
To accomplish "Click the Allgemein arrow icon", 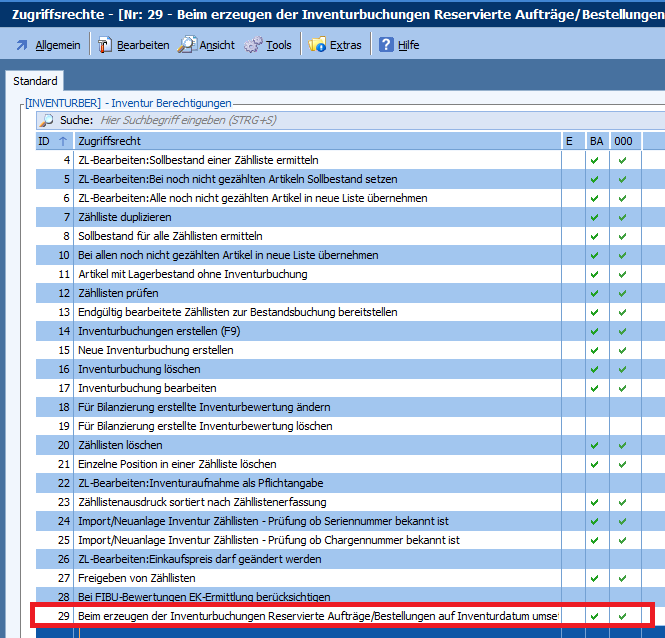I will (21, 45).
